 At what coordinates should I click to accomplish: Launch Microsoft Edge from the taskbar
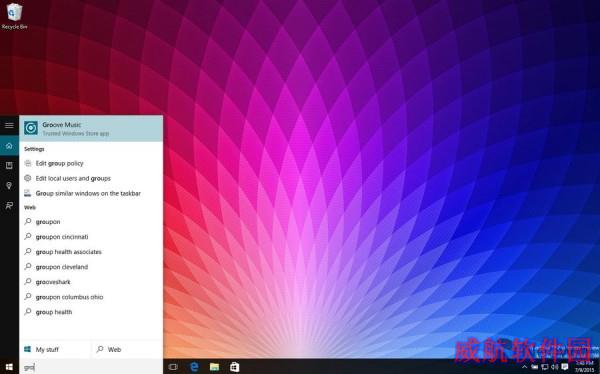tap(194, 367)
